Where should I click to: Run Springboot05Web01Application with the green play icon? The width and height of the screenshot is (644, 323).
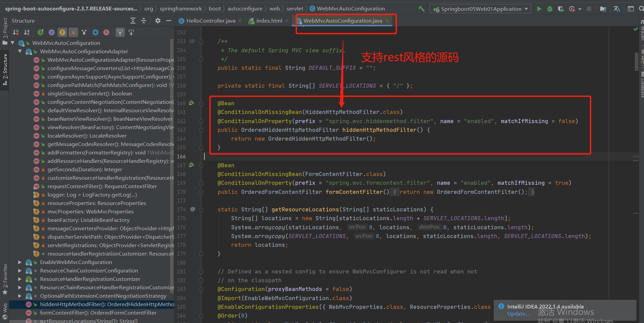(539, 9)
